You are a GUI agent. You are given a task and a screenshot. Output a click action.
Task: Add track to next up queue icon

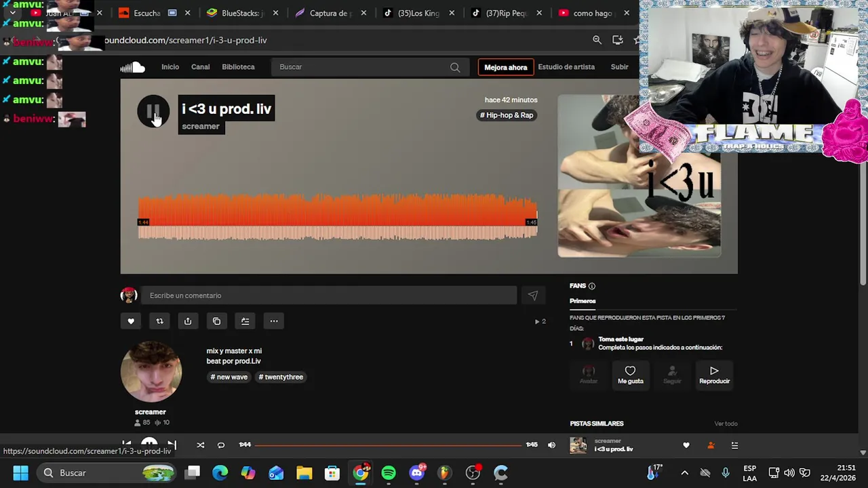245,321
